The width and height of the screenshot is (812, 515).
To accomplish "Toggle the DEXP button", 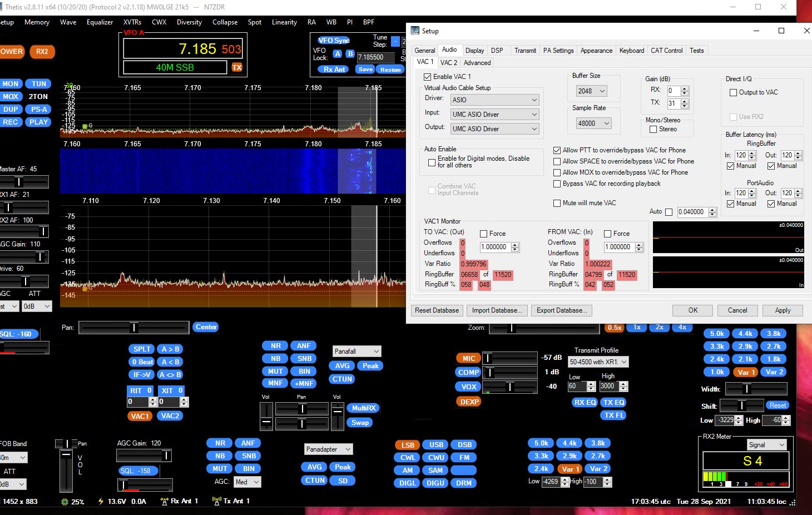I will point(469,402).
